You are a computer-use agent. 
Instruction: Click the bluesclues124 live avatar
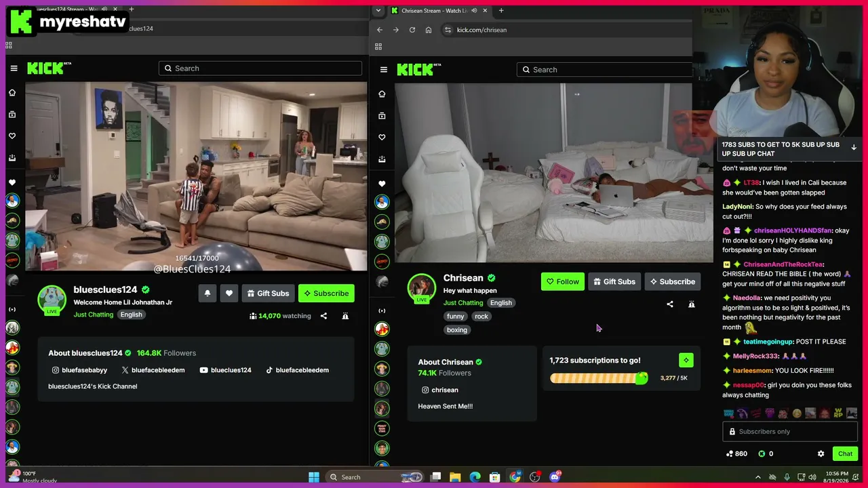[x=52, y=300]
